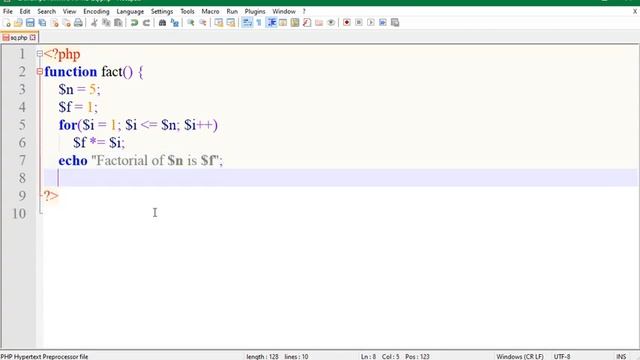
Task: Open the Document Map panel icon
Action: [295, 23]
